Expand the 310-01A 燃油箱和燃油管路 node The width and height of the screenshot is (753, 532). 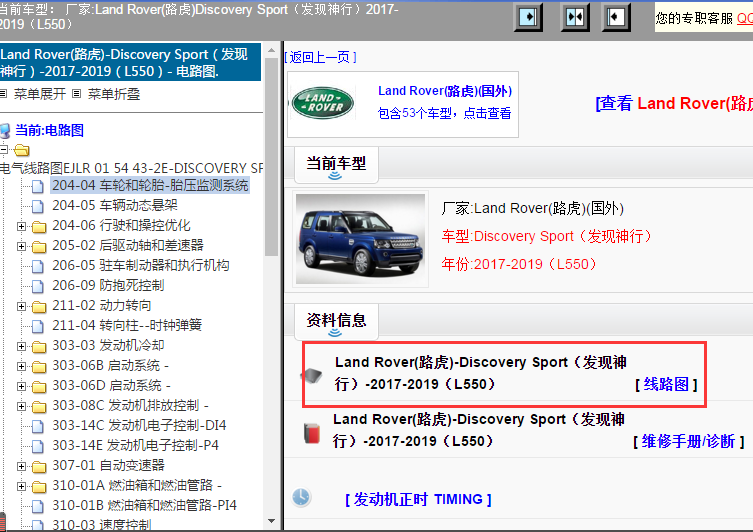point(21,486)
